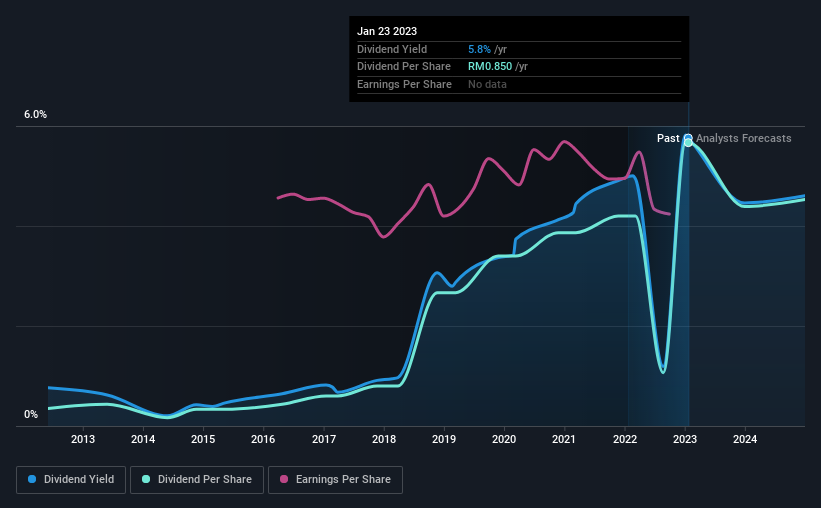Click the teal data point marker at Jan 2023
821x508 pixels.
point(688,142)
